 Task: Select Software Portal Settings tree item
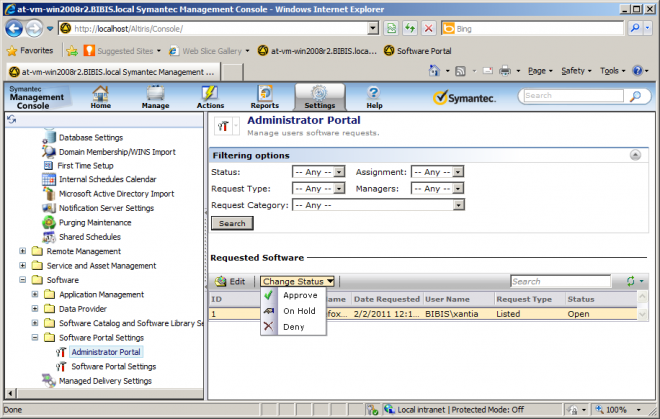[114, 366]
